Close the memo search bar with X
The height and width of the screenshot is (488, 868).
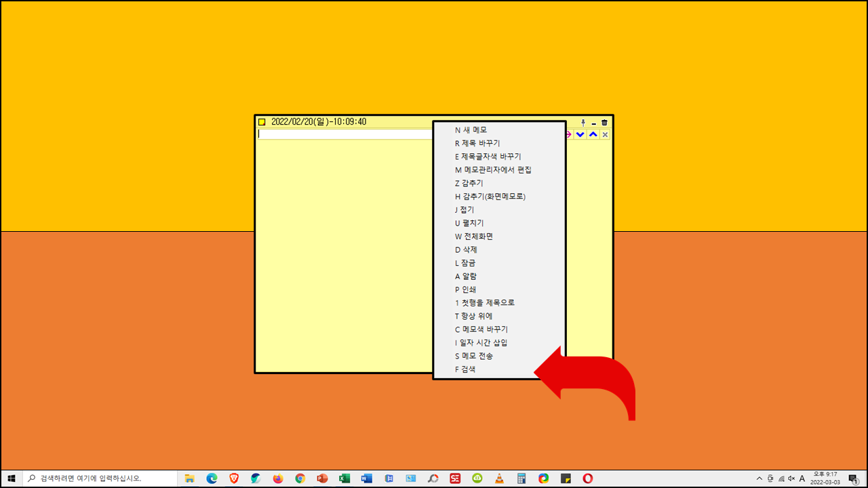coord(606,134)
